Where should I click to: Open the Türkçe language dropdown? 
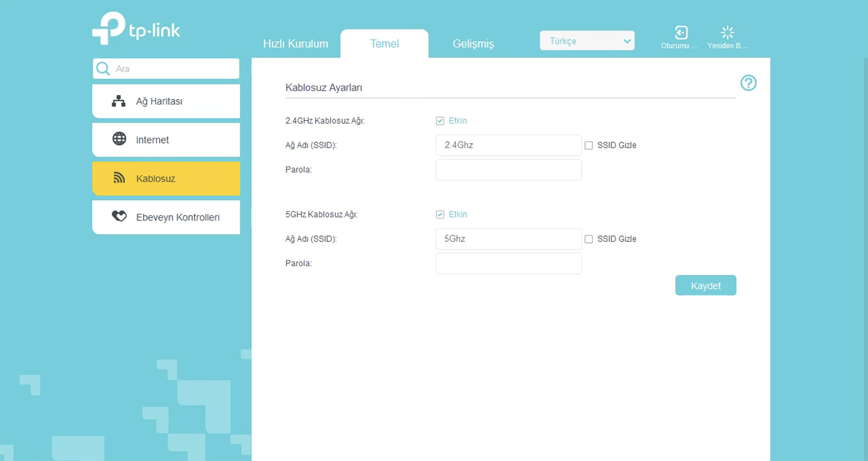[587, 41]
